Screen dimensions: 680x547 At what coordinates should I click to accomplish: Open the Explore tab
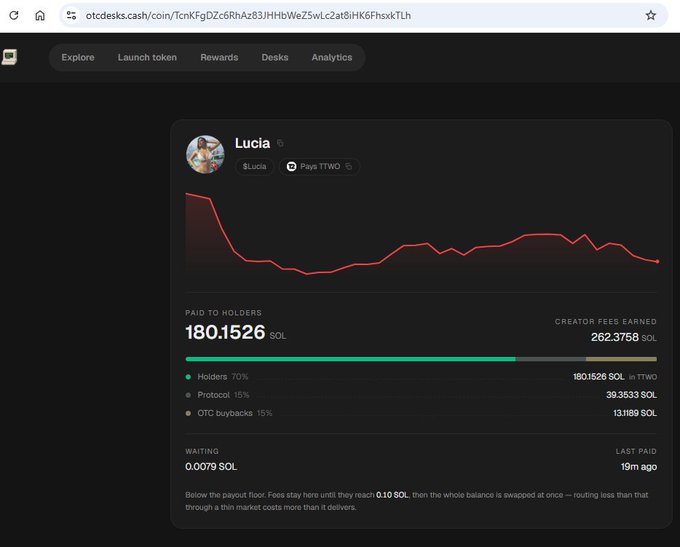(78, 57)
